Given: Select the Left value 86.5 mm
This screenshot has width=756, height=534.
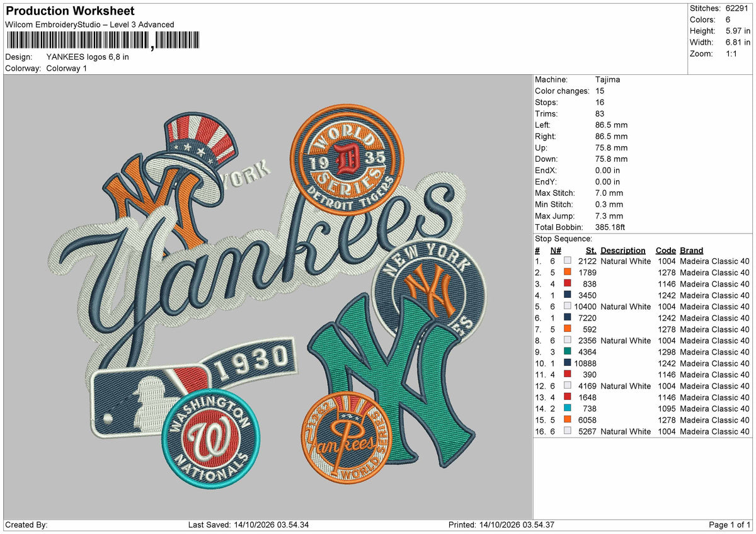Looking at the screenshot, I should (x=611, y=125).
